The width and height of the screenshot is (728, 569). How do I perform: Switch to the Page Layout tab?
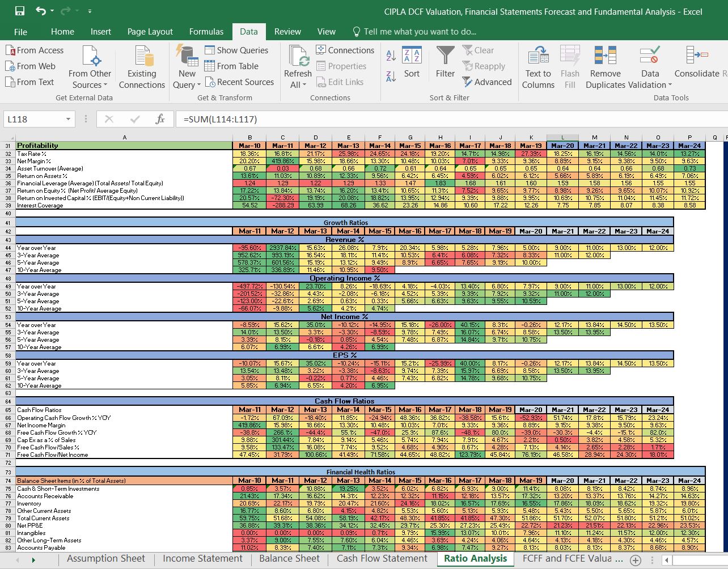150,32
